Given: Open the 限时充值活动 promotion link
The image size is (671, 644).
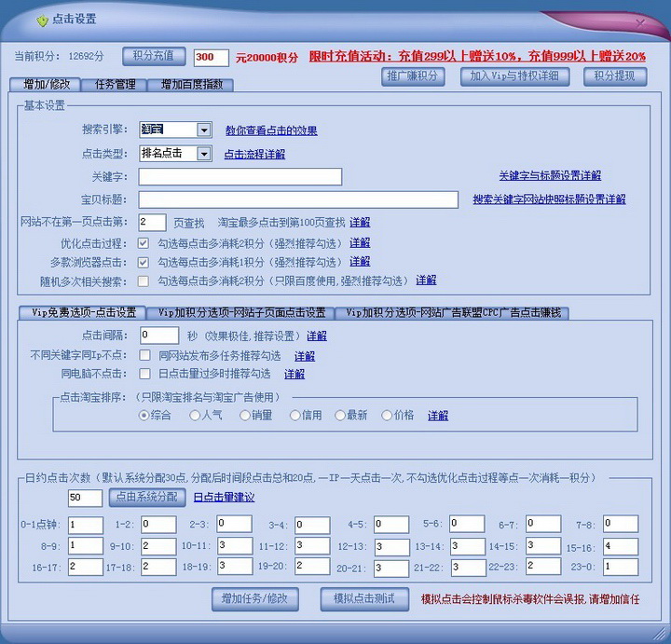Looking at the screenshot, I should coord(477,56).
